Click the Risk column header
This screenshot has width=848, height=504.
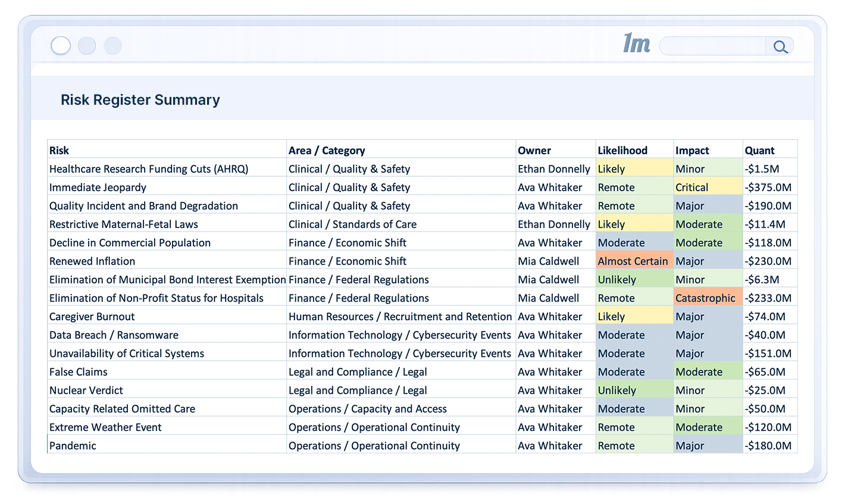[x=58, y=150]
